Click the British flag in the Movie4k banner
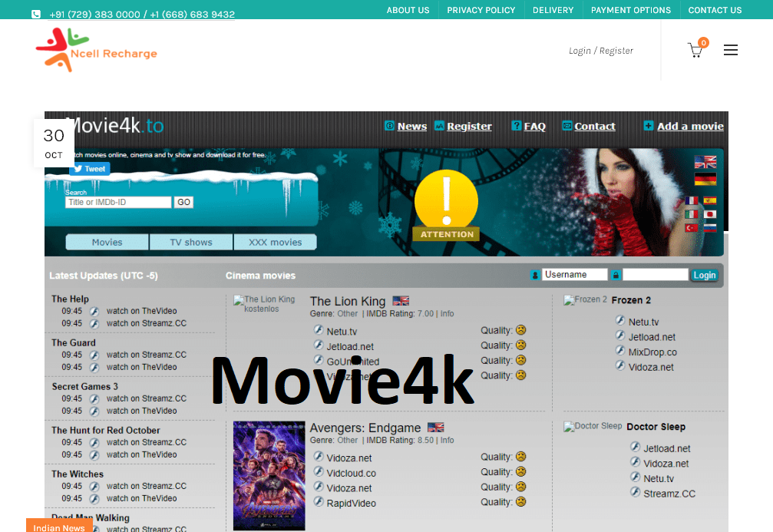Image resolution: width=773 pixels, height=532 pixels. (705, 162)
